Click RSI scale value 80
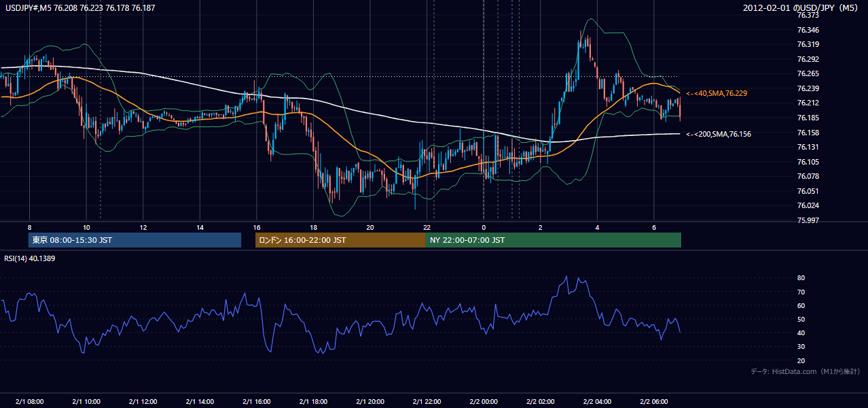Image resolution: width=868 pixels, height=408 pixels. tap(801, 278)
